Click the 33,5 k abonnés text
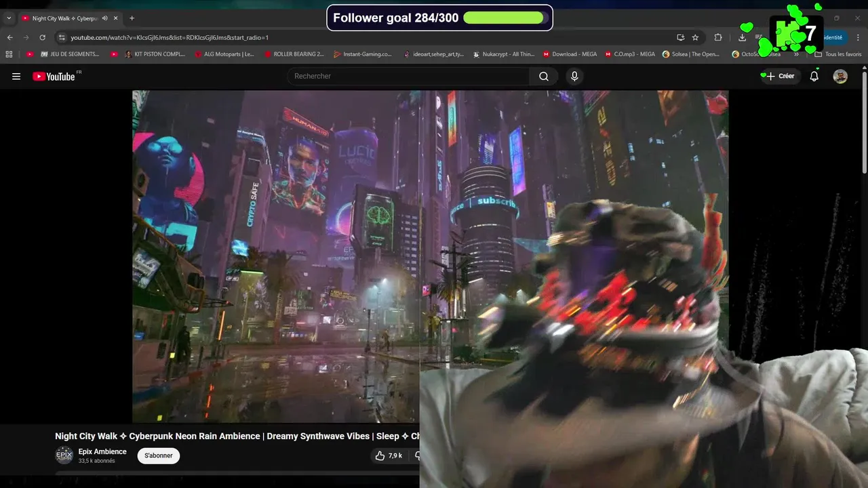 click(x=96, y=461)
